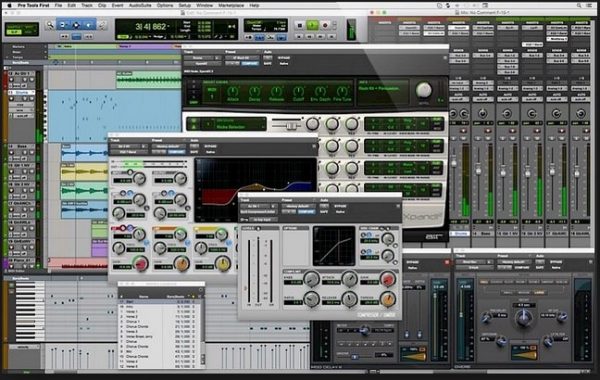Adjust the compressor Ratio knob
The height and width of the screenshot is (380, 600).
tap(311, 299)
